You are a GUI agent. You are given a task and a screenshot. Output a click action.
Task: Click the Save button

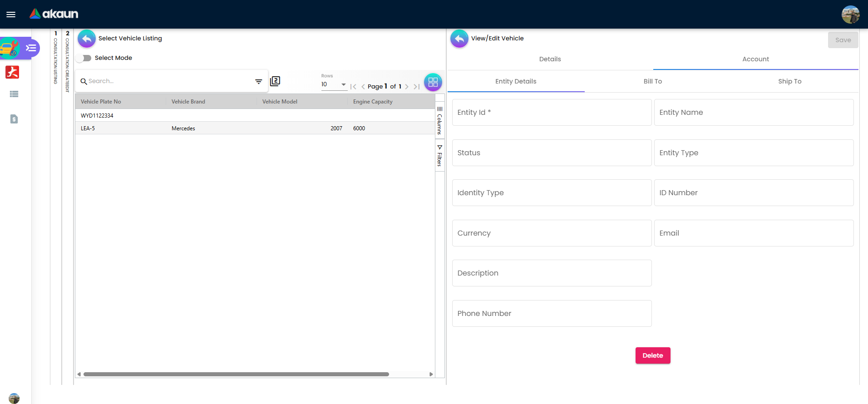pyautogui.click(x=843, y=40)
